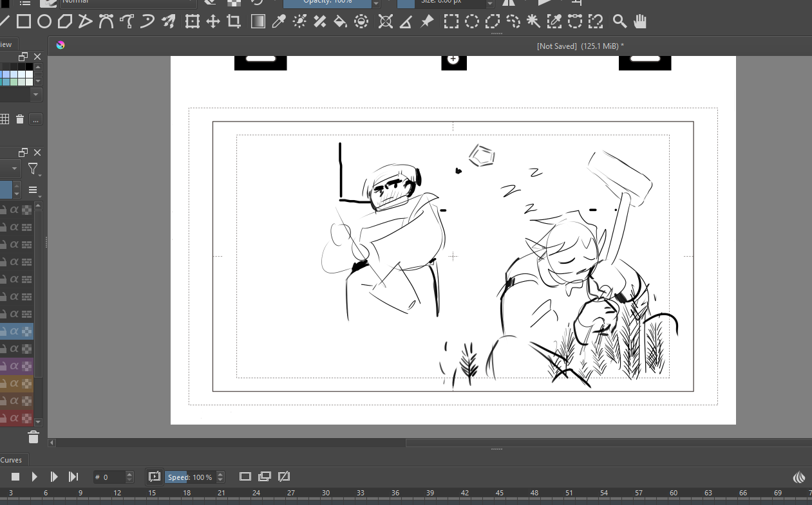Select the Color Sampler eyedropper tool
The width and height of the screenshot is (812, 505).
click(278, 22)
